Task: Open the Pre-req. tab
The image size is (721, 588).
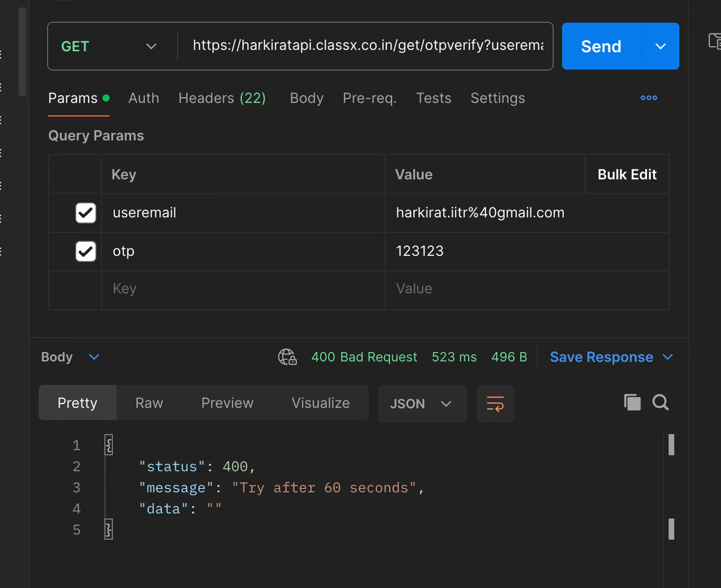Action: pos(370,98)
